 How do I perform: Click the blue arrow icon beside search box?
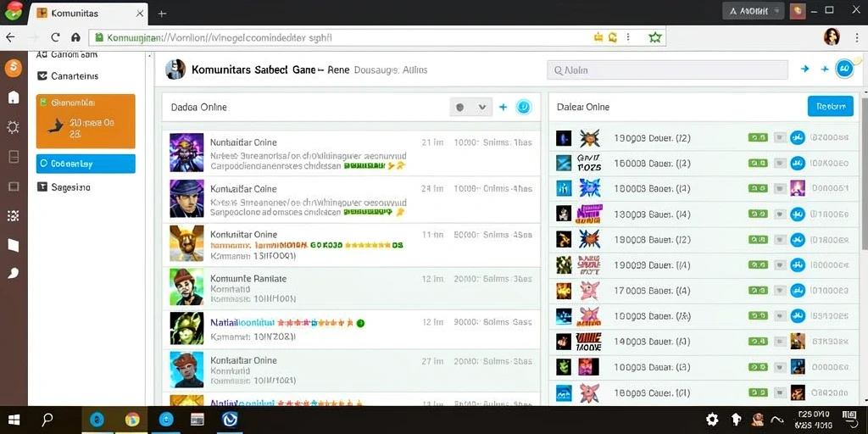(x=805, y=69)
